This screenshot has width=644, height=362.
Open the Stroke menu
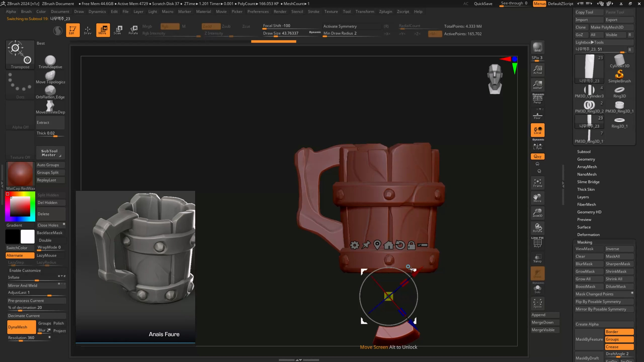coord(313,12)
